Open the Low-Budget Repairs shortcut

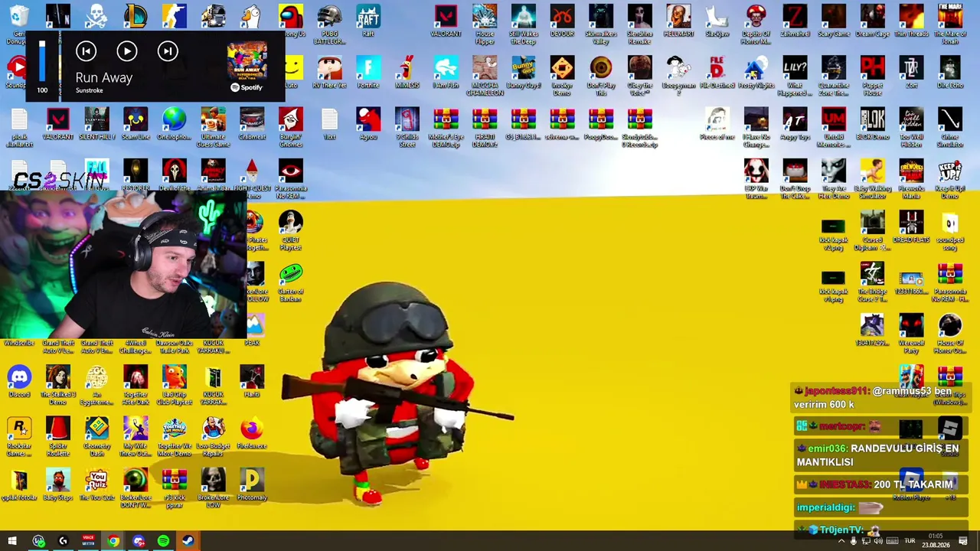pyautogui.click(x=213, y=436)
